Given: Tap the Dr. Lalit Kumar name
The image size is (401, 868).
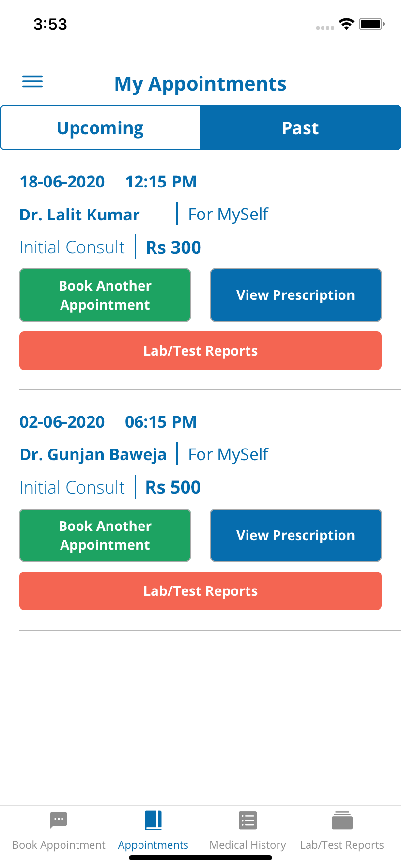Looking at the screenshot, I should click(80, 215).
